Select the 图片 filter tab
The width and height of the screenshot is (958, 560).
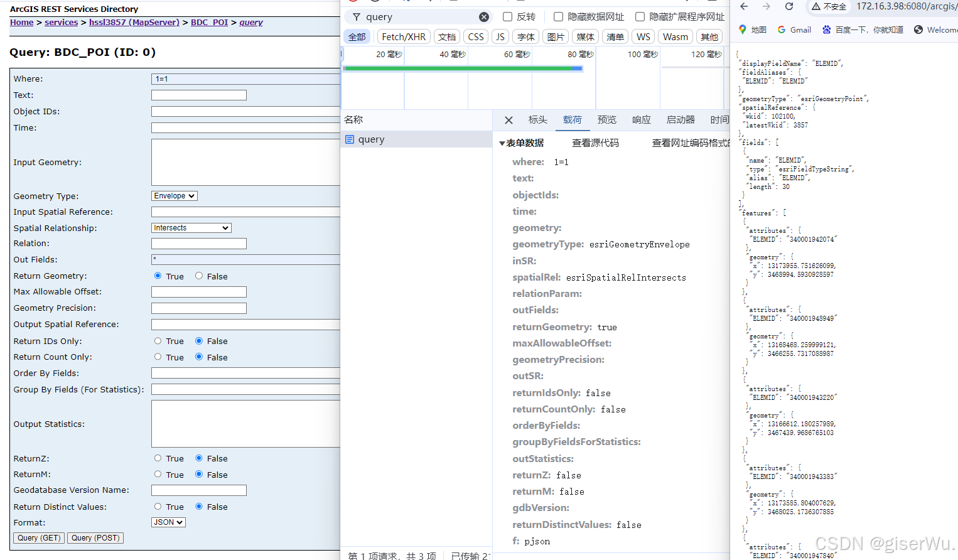[556, 37]
